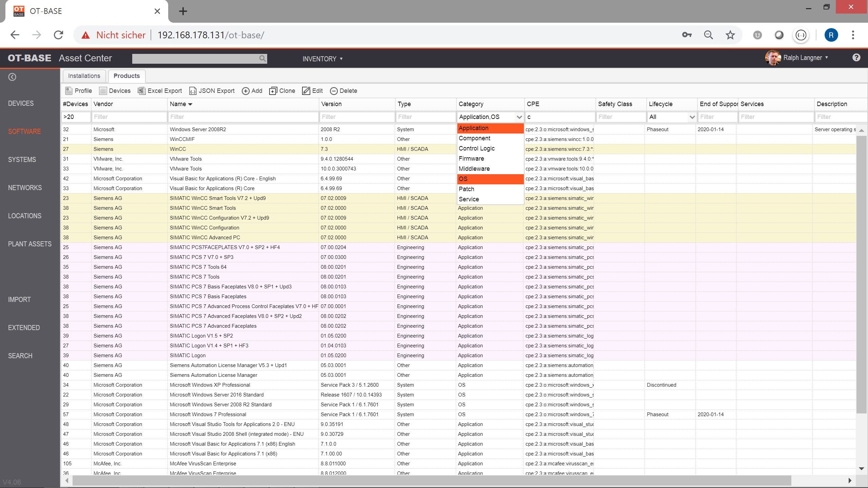This screenshot has width=868, height=488.
Task: Navigate to PLANT ASSETS
Action: point(29,244)
